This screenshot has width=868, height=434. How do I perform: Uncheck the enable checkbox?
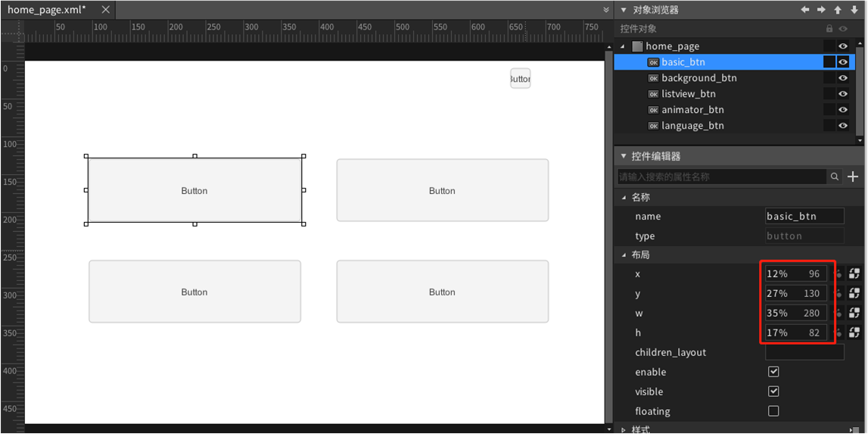pos(774,372)
